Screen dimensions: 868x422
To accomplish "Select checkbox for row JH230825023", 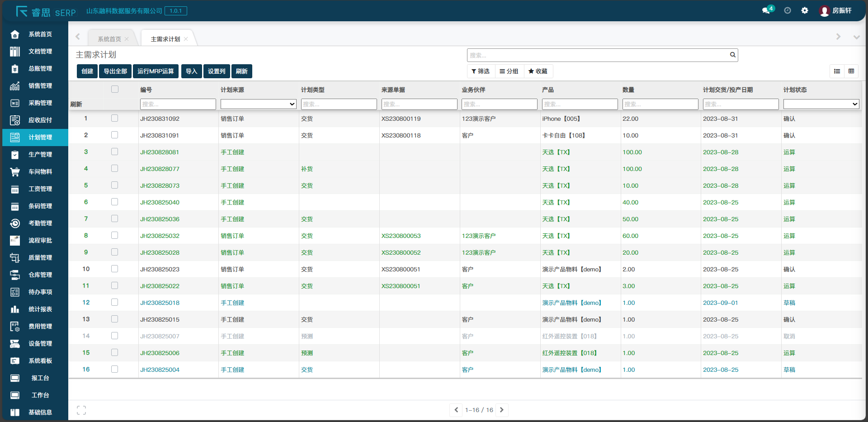I will (x=115, y=269).
